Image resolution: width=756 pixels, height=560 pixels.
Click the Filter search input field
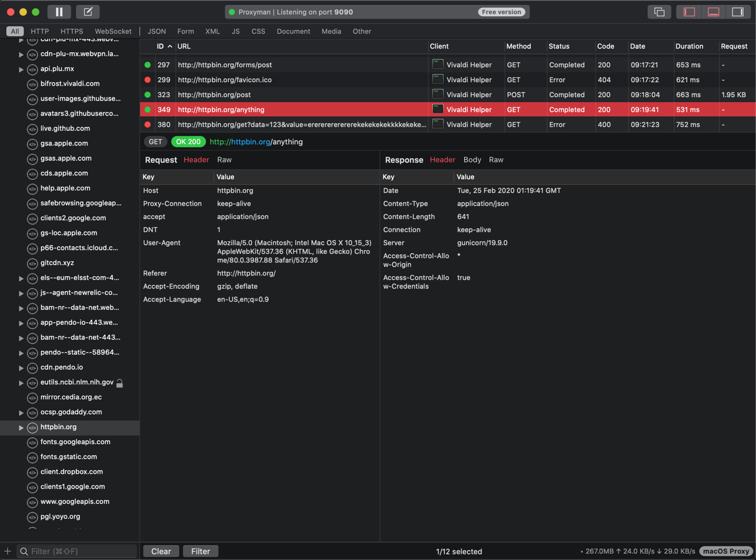click(x=77, y=551)
